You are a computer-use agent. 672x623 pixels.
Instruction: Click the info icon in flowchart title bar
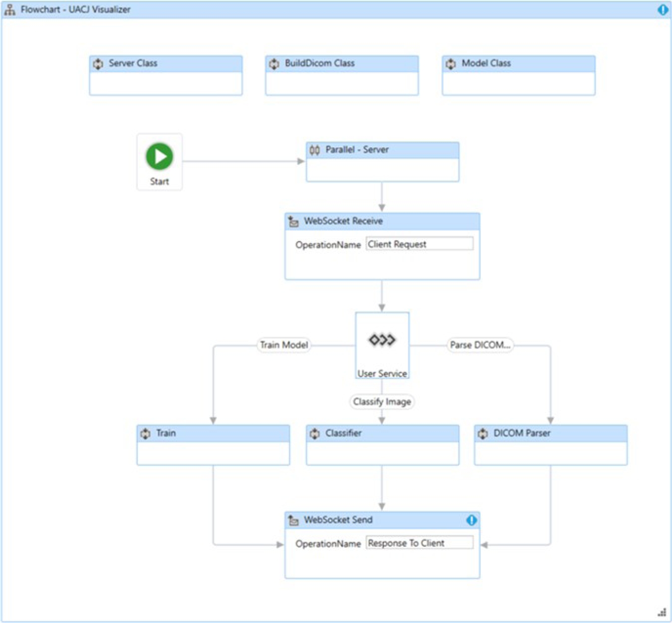(662, 10)
